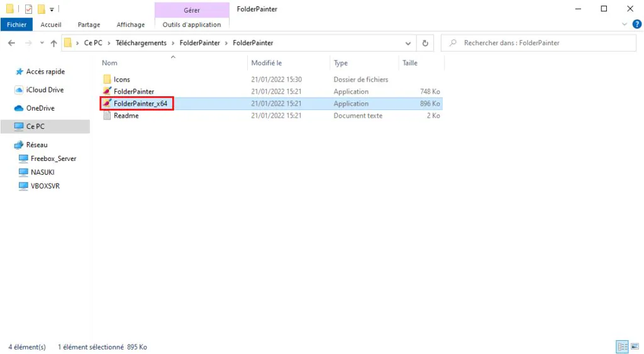The width and height of the screenshot is (644, 354).
Task: Click the VBOXSVR computer icon
Action: (x=23, y=185)
